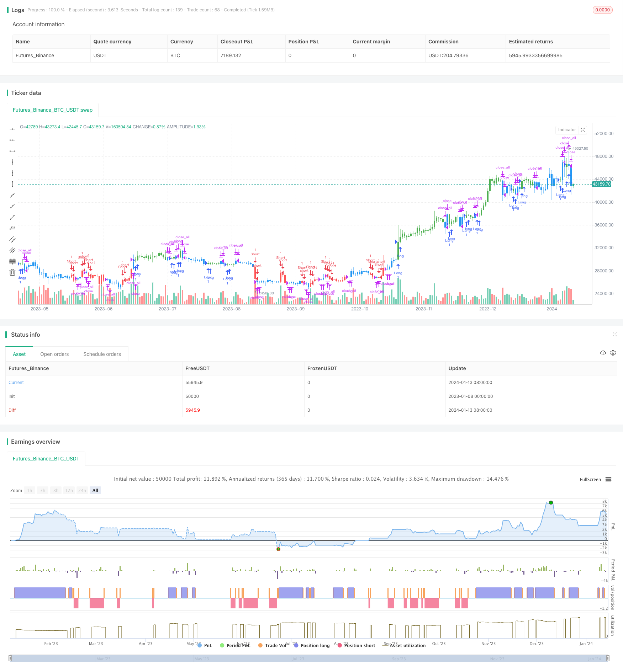
Task: Click the FullScreen button on earnings chart
Action: pos(590,479)
